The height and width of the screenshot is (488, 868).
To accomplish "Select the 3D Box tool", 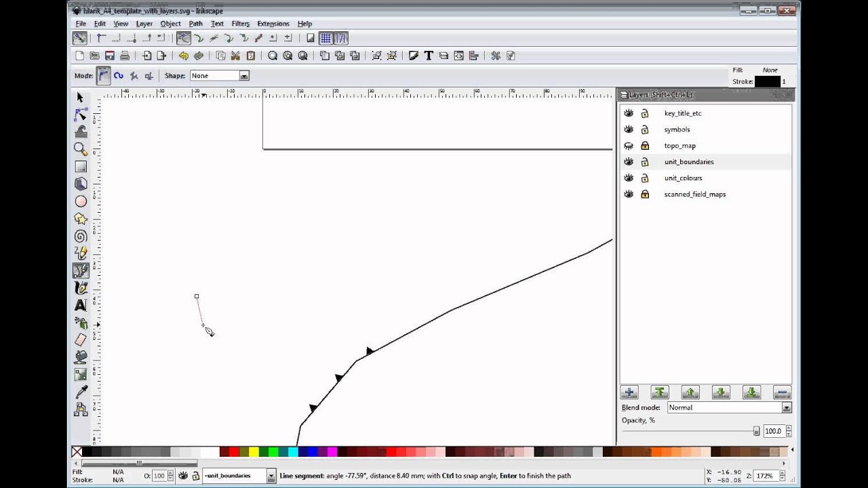I will coord(81,184).
